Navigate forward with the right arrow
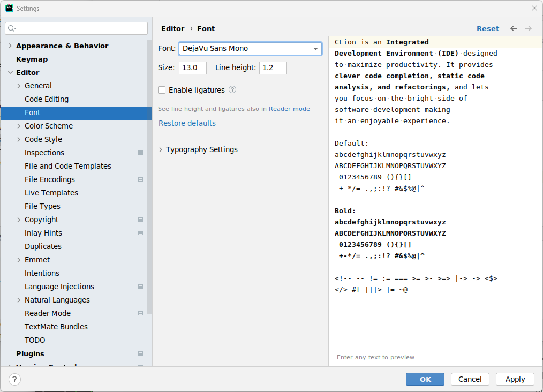Viewport: 543px width, 392px height. (528, 28)
